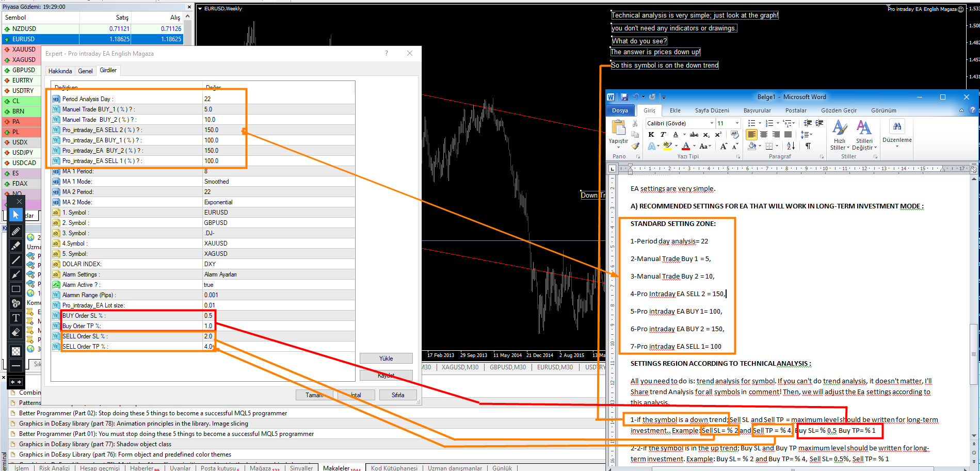Apply the red font color in Word

686,147
